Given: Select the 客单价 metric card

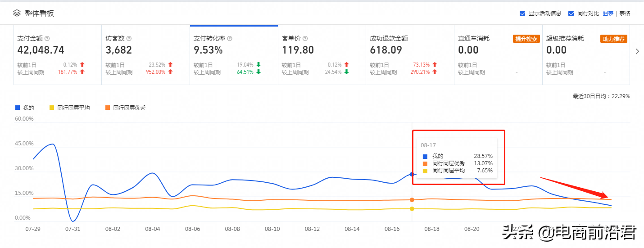Looking at the screenshot, I should (322, 55).
